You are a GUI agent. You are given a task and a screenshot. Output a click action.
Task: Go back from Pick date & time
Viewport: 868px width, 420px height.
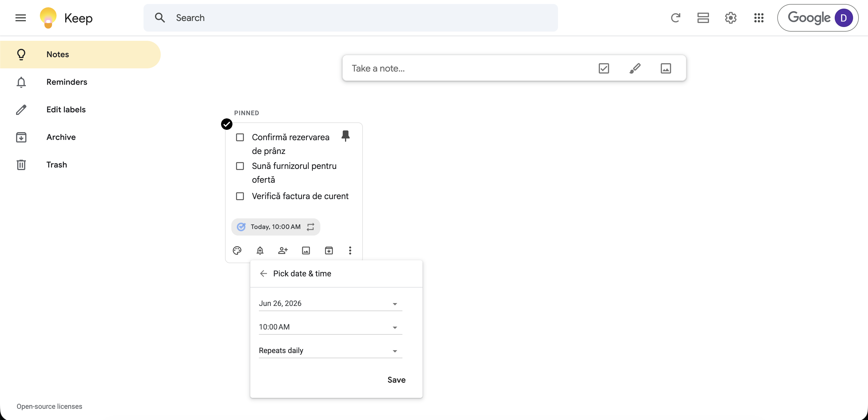263,273
